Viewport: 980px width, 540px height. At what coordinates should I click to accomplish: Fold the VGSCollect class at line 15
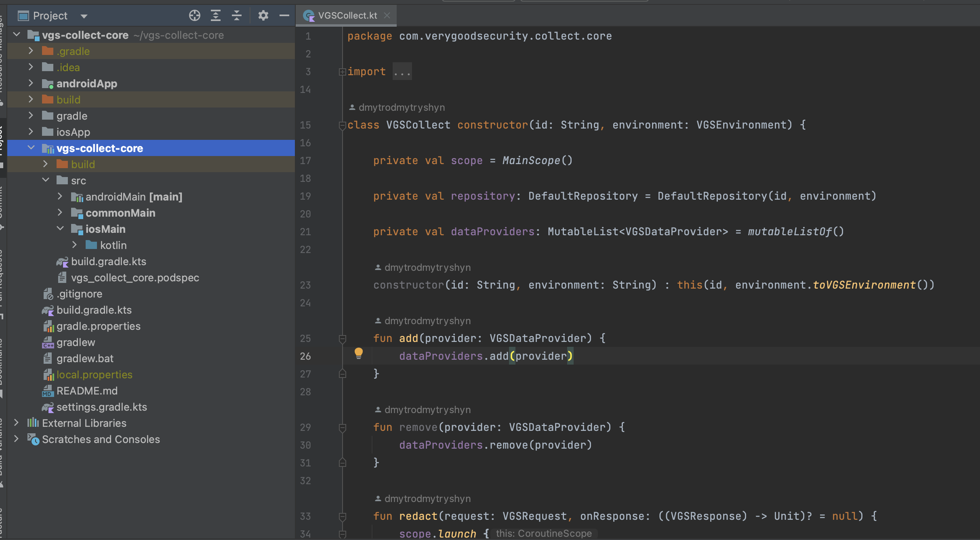342,125
